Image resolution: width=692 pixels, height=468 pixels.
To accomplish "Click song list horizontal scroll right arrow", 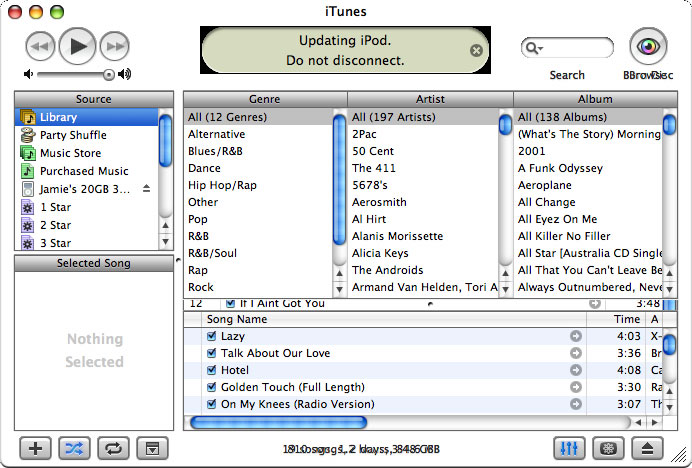I will click(x=655, y=423).
